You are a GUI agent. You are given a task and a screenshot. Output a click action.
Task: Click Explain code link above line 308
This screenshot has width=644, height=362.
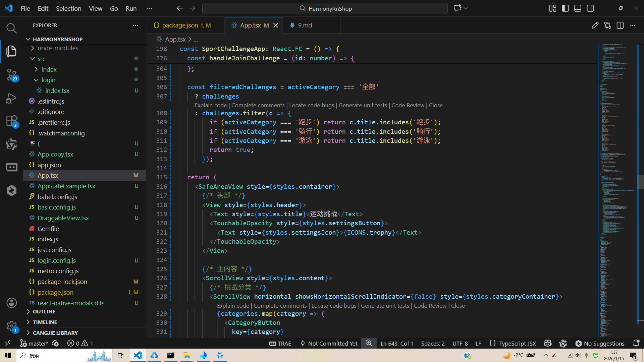[x=211, y=105]
